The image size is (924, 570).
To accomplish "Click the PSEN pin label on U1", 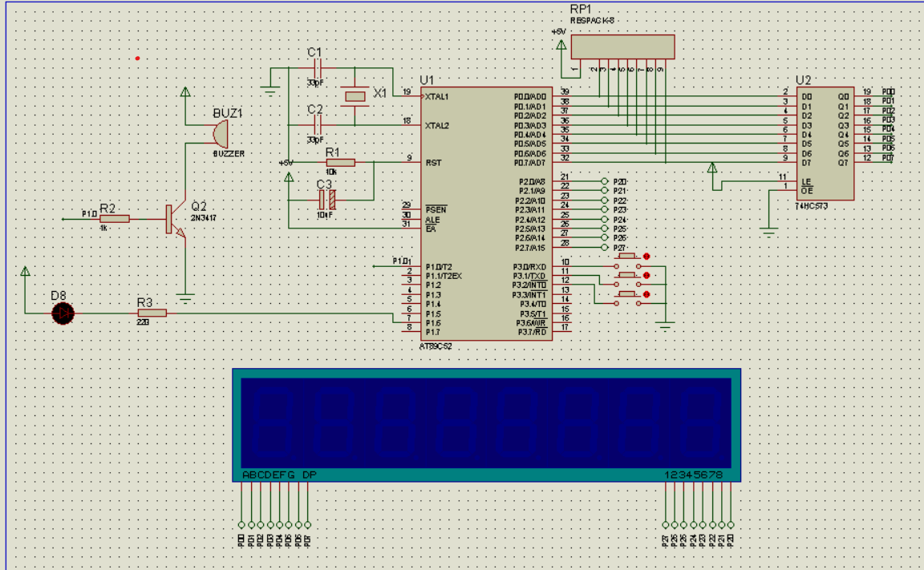I will click(x=436, y=209).
